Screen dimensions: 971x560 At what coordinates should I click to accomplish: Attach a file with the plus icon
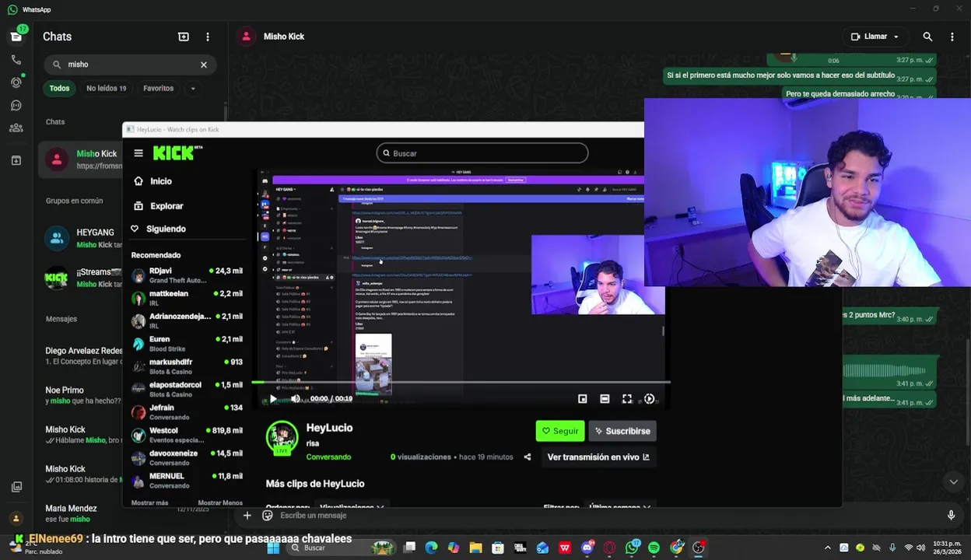pyautogui.click(x=247, y=515)
